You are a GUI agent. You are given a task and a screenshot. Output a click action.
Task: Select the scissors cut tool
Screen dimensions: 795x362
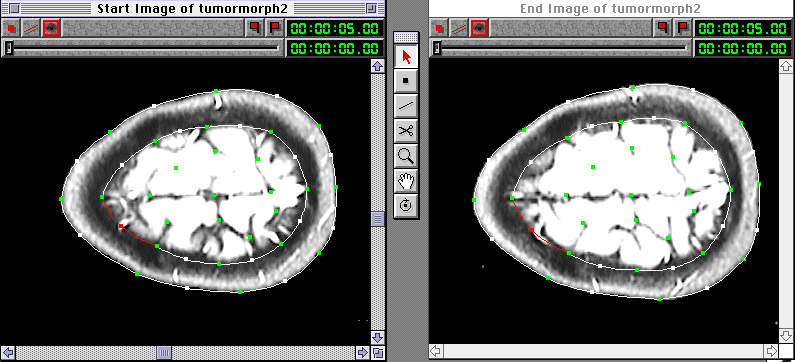(x=406, y=131)
